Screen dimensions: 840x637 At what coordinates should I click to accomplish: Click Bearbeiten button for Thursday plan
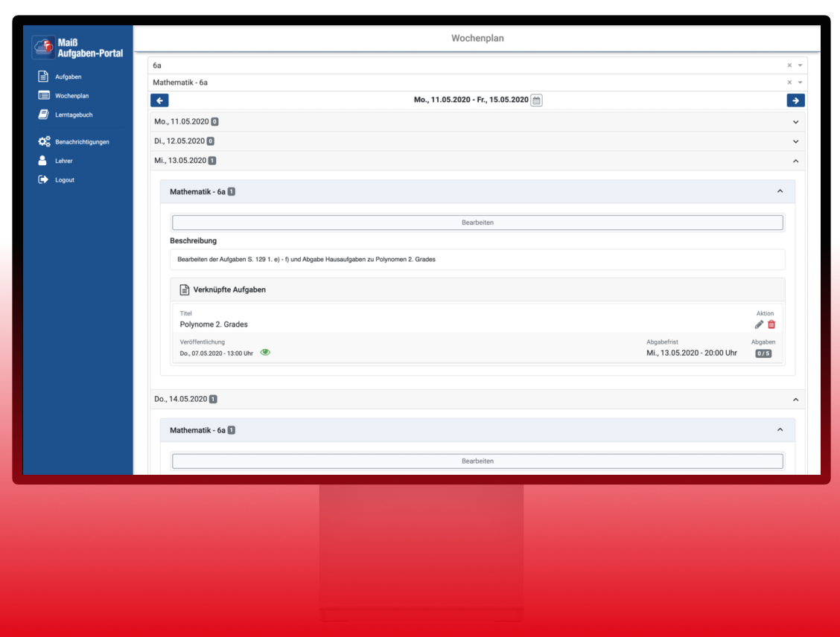tap(477, 461)
